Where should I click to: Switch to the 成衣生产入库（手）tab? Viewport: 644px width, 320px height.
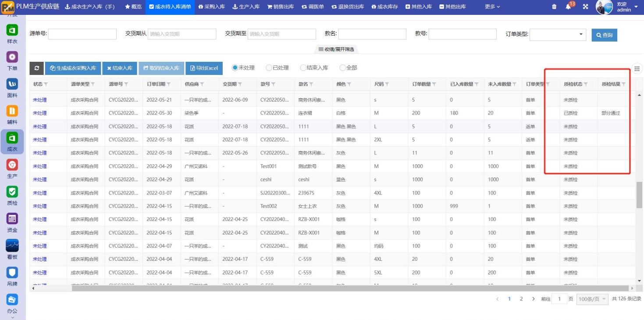(x=90, y=7)
